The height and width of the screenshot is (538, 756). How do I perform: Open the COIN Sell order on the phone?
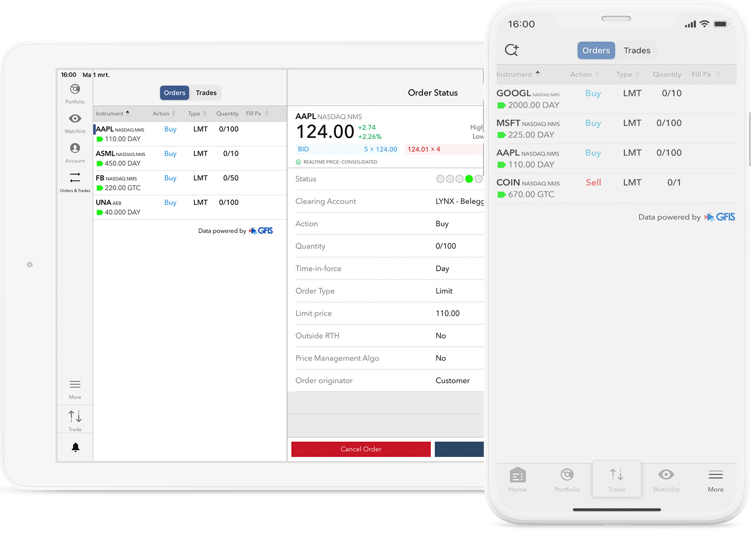click(616, 188)
